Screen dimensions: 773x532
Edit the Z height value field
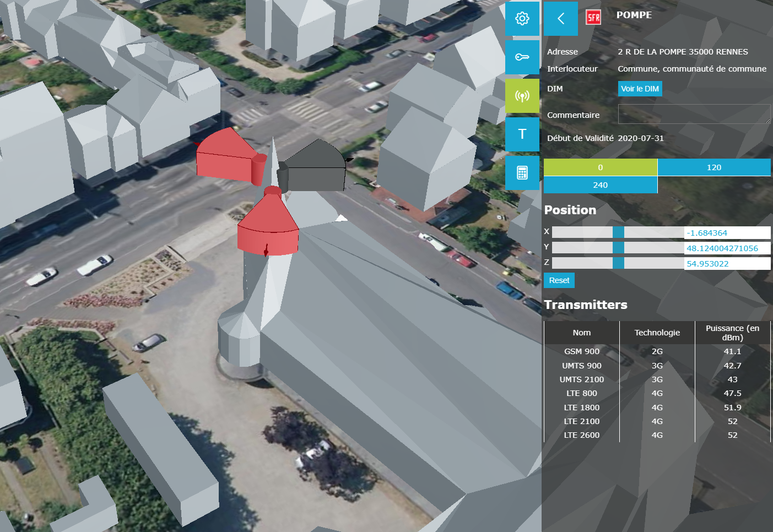(x=727, y=264)
